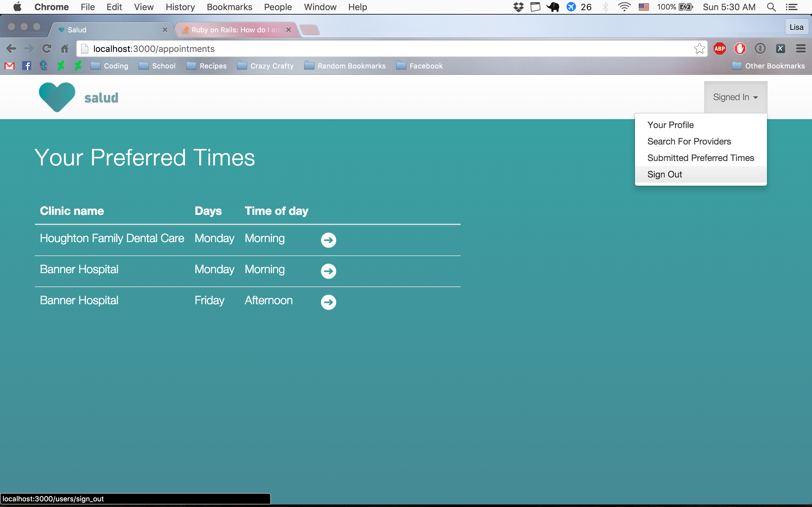Open Chrome hamburger menu icon
812x507 pixels.
801,48
